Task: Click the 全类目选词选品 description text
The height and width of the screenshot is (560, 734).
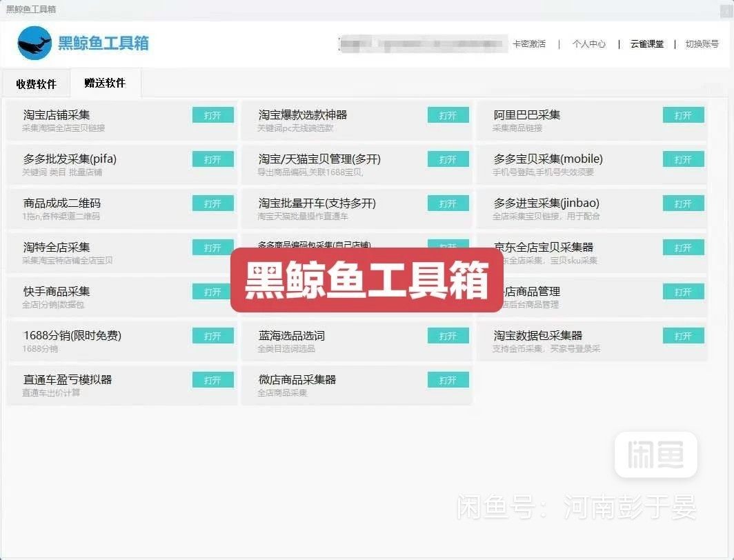Action: coord(286,348)
